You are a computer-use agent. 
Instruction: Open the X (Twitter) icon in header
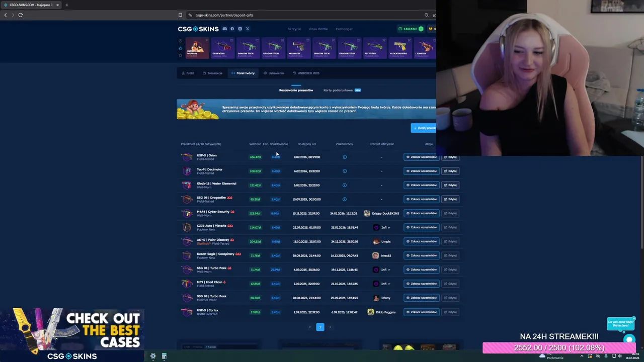coord(248,29)
